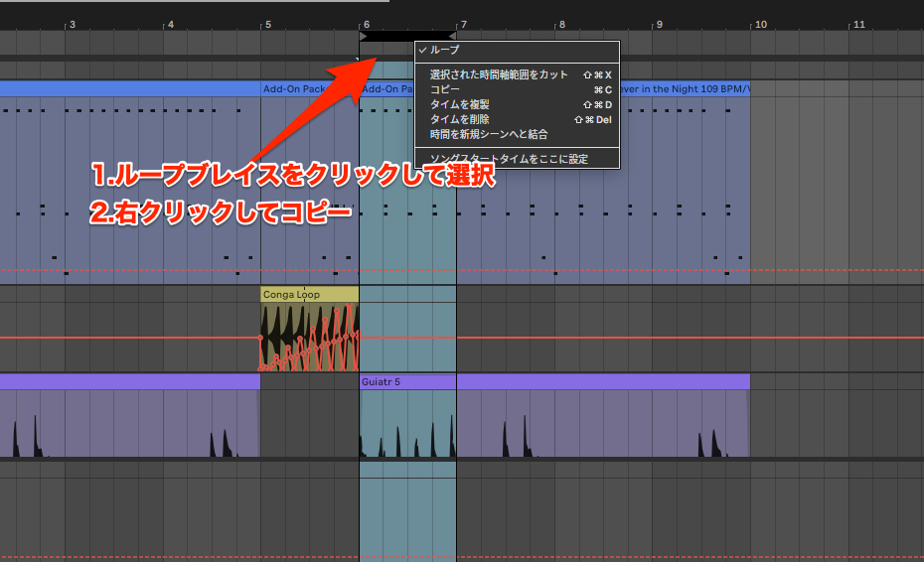The image size is (924, 562).
Task: Select the Conga Loop clip title bar
Action: click(309, 295)
